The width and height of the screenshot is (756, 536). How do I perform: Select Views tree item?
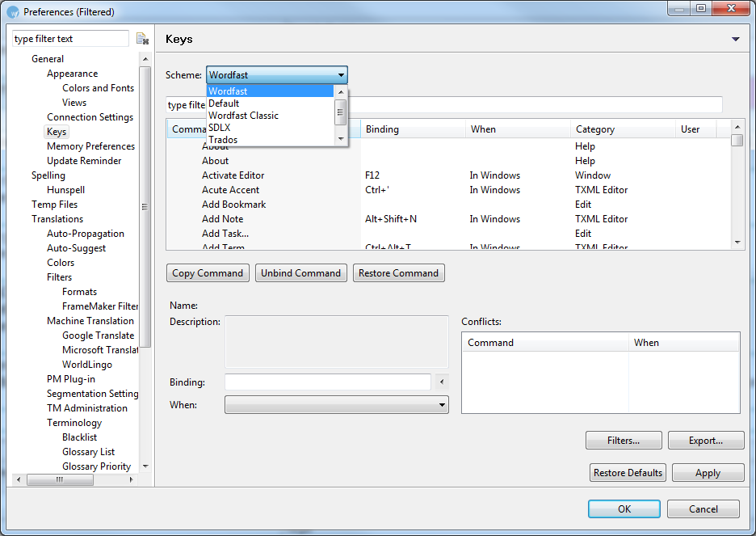74,103
